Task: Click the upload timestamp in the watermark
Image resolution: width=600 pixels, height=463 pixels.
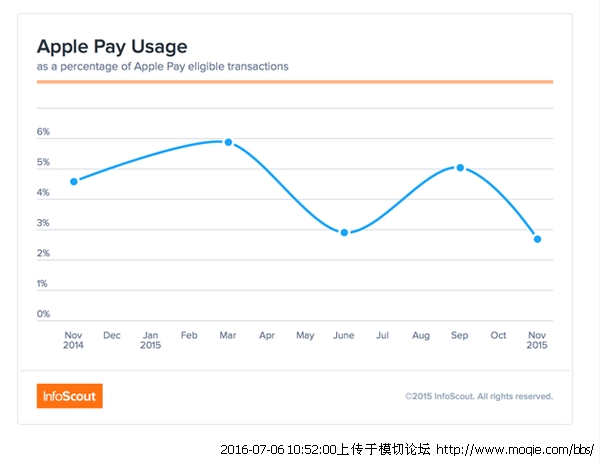Action: tap(275, 450)
